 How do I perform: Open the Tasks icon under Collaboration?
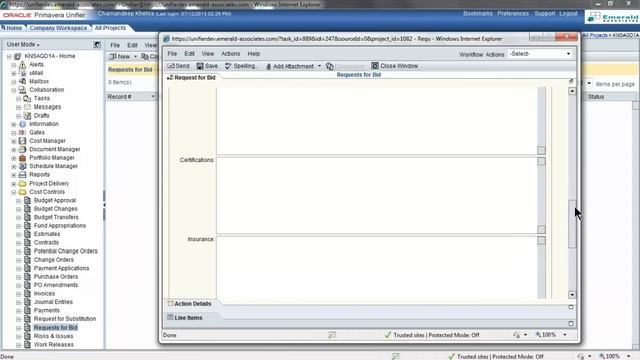(x=27, y=98)
